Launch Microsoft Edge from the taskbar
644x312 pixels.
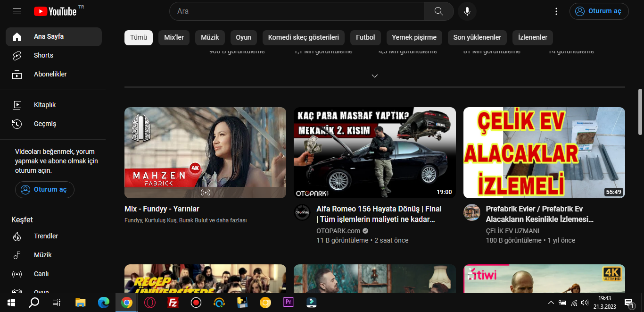103,303
